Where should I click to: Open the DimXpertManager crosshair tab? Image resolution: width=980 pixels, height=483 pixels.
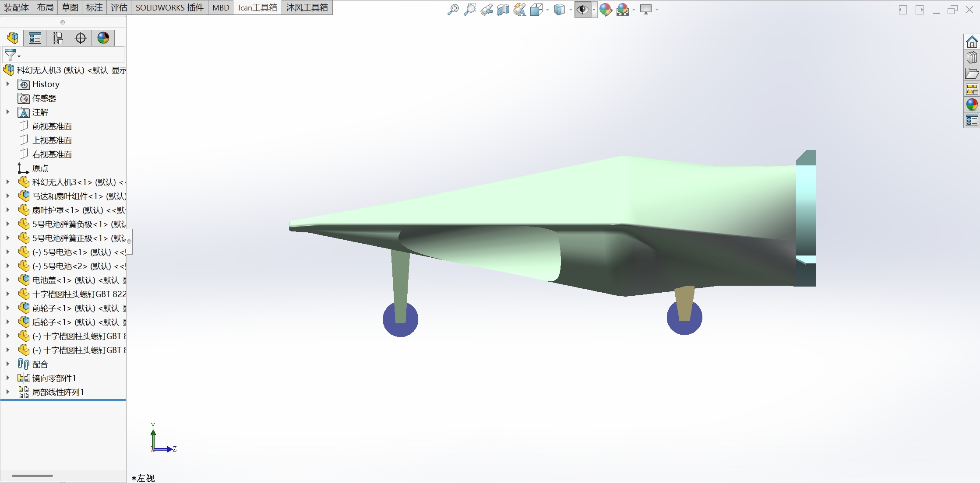pos(81,38)
